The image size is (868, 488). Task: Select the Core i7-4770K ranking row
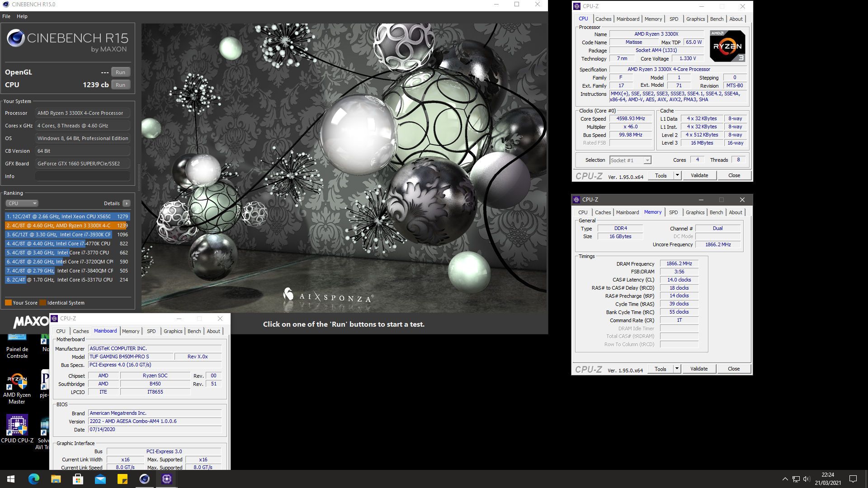(67, 244)
